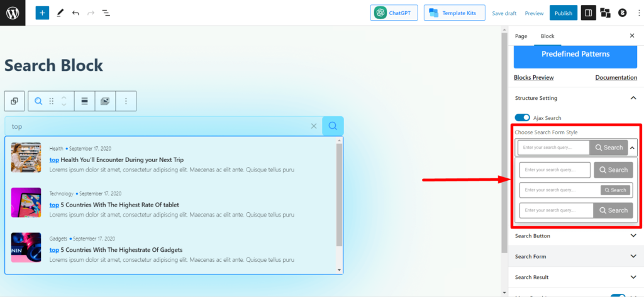This screenshot has height=297, width=644.
Task: Redo the last change
Action: [91, 13]
